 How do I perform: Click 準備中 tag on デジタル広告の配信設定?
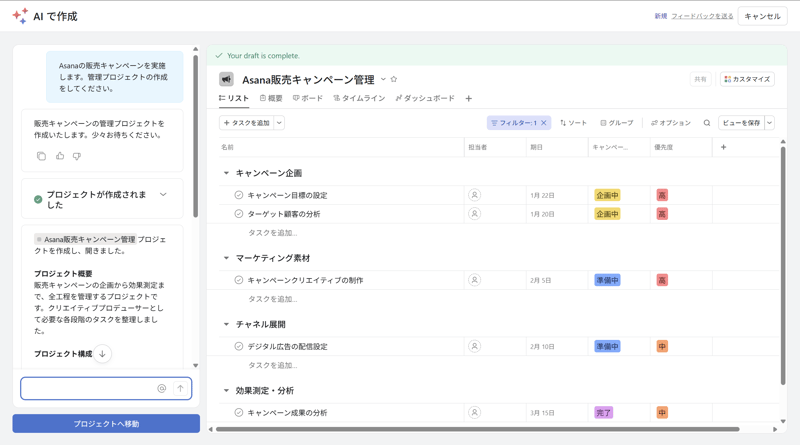(607, 347)
